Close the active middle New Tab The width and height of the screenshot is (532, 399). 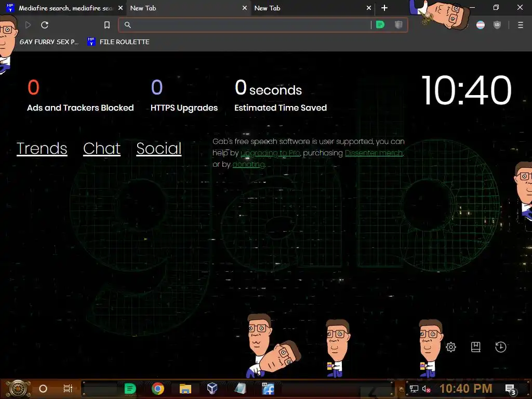pos(245,8)
